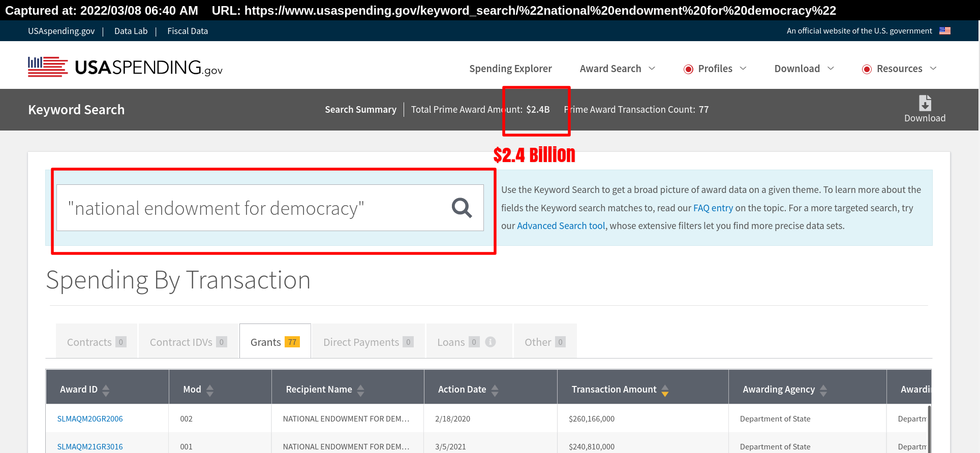Sort by Action Date column arrows
This screenshot has height=453, width=980.
pyautogui.click(x=495, y=390)
